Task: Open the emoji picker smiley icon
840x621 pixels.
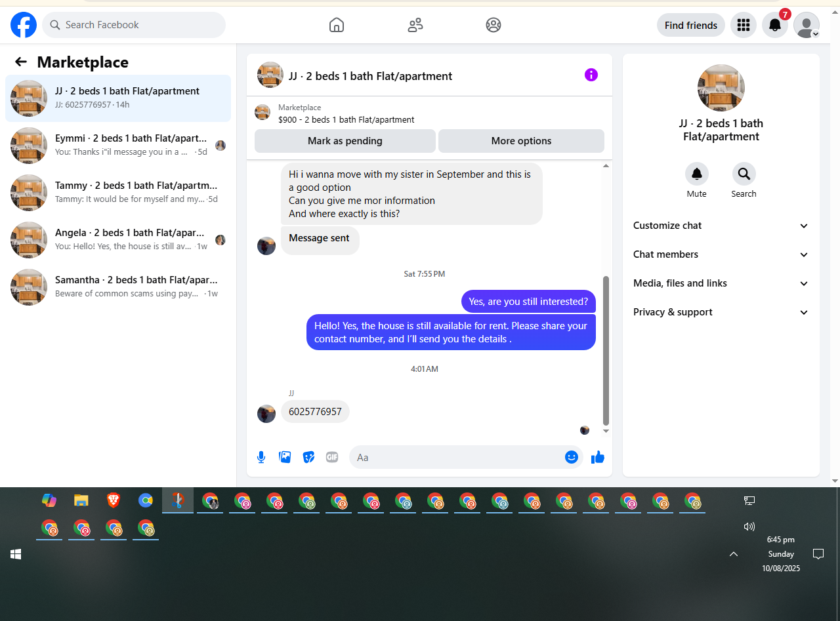Action: (x=572, y=457)
